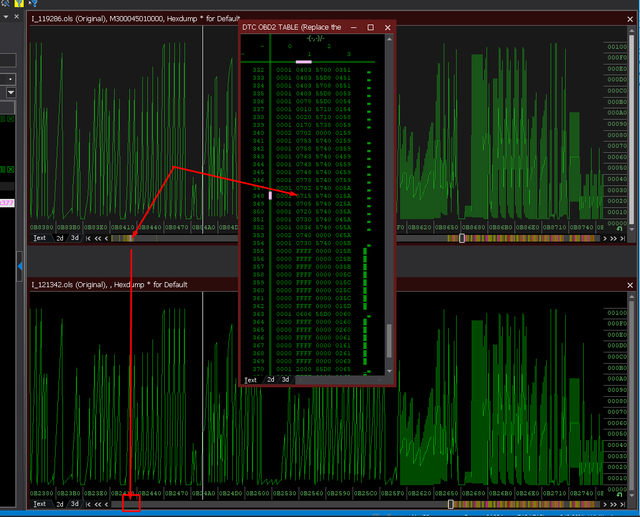This screenshot has width=640, height=517.
Task: Click the context help pointer icon in toolbar
Action: pyautogui.click(x=32, y=3)
